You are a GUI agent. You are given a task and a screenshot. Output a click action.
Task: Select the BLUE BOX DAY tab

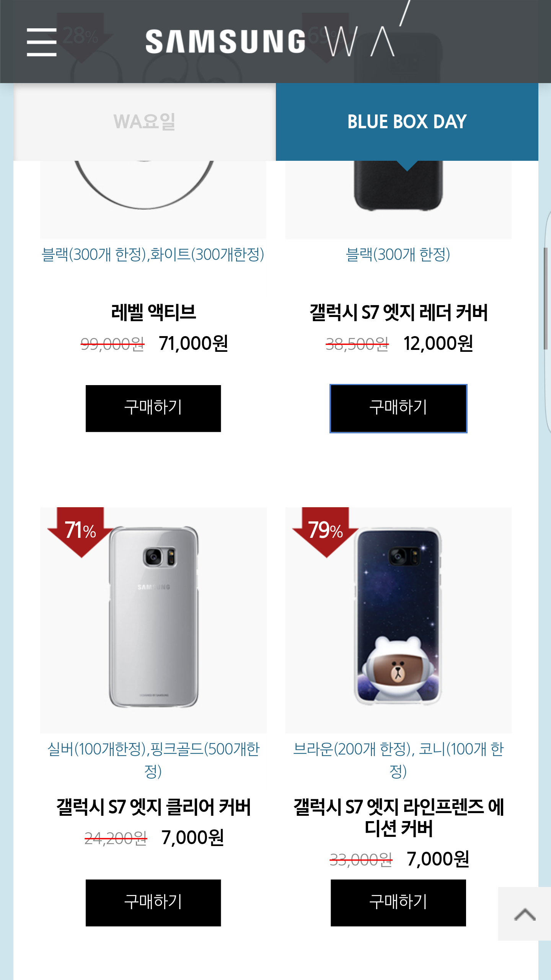pos(407,122)
